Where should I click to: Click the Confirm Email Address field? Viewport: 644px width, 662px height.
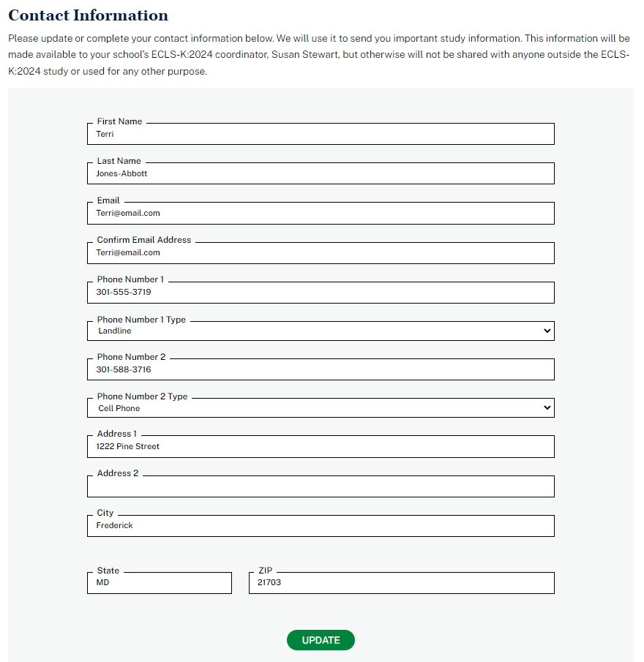321,253
